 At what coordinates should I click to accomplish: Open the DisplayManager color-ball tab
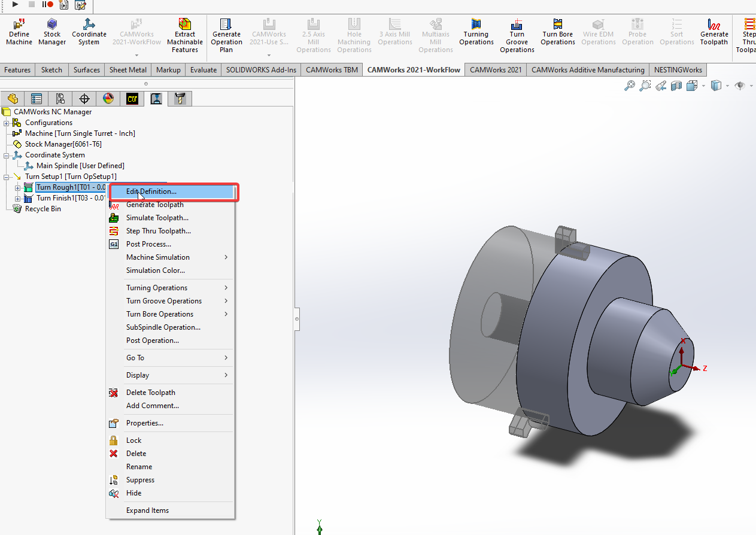pyautogui.click(x=108, y=99)
